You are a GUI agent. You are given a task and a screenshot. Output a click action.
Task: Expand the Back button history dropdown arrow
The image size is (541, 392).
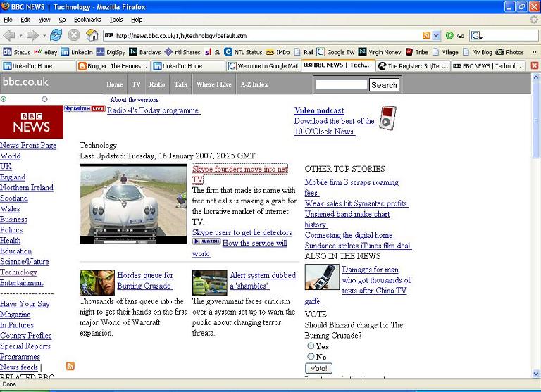(20, 35)
